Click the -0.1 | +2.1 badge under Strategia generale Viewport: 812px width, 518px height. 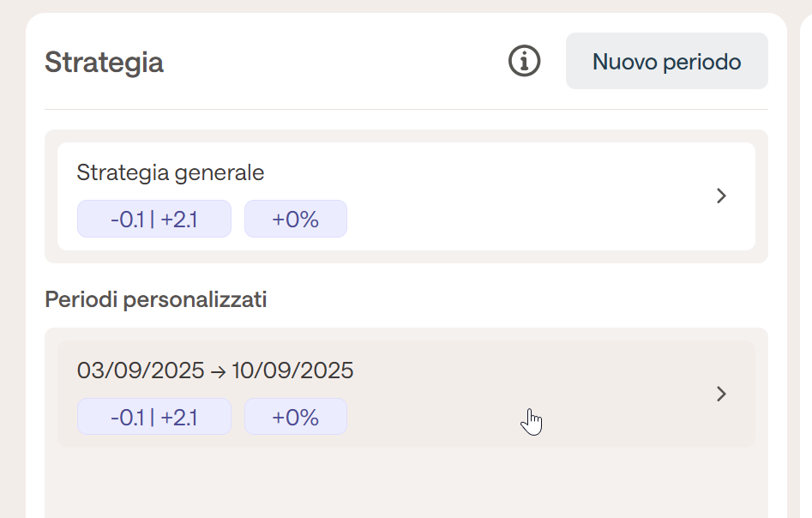(x=154, y=219)
